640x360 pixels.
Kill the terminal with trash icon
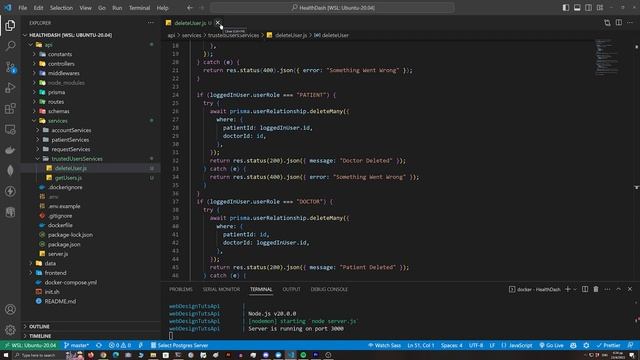596,289
